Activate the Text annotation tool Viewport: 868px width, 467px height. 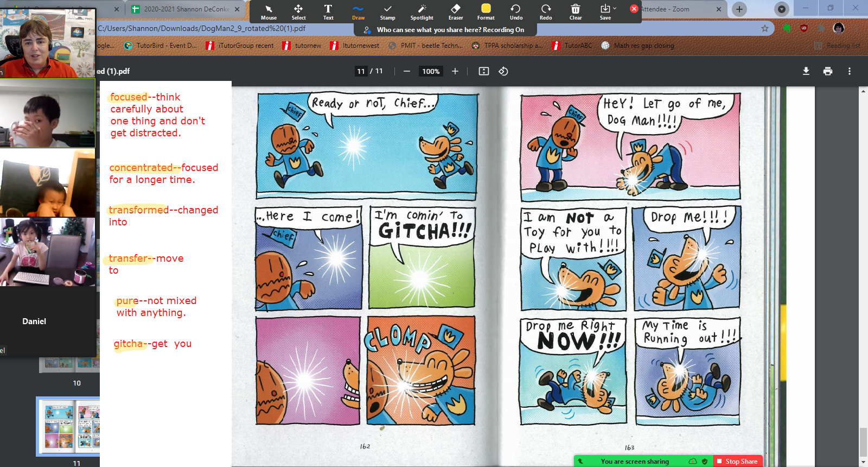pos(328,12)
